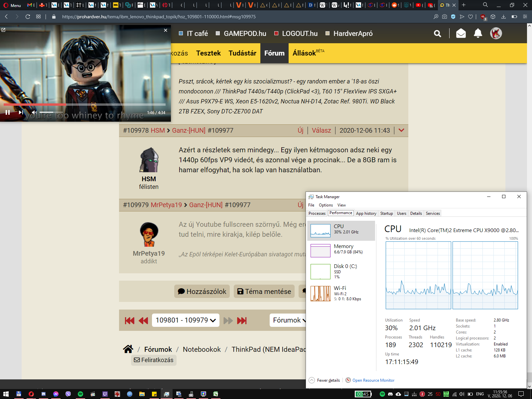
Task: Click the home breadcrumb icon
Action: coord(128,349)
